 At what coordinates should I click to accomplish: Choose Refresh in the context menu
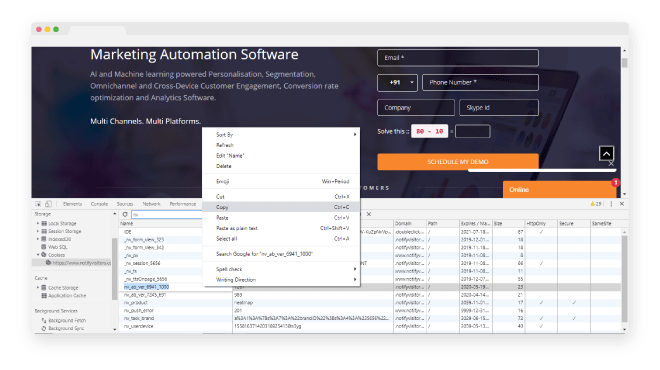282,145
